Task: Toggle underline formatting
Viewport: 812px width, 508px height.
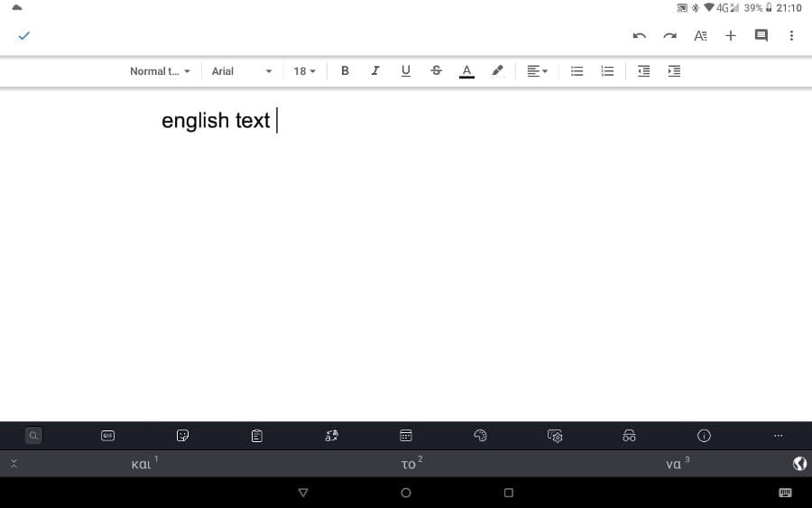Action: (x=405, y=71)
